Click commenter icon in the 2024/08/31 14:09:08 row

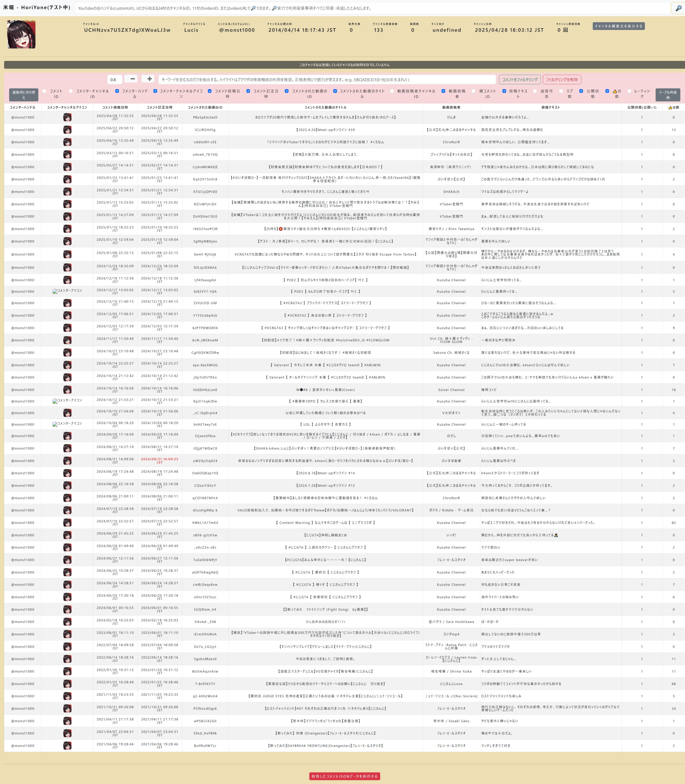[x=67, y=461]
